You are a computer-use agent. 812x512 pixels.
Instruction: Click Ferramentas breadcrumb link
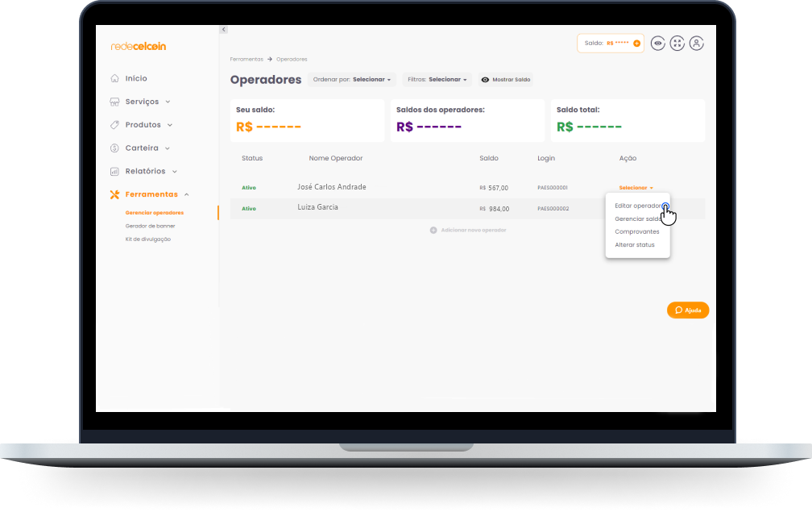click(x=246, y=59)
